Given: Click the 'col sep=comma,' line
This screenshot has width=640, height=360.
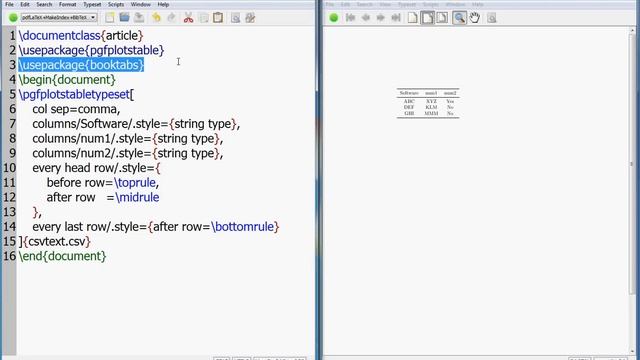Looking at the screenshot, I should click(76, 109).
